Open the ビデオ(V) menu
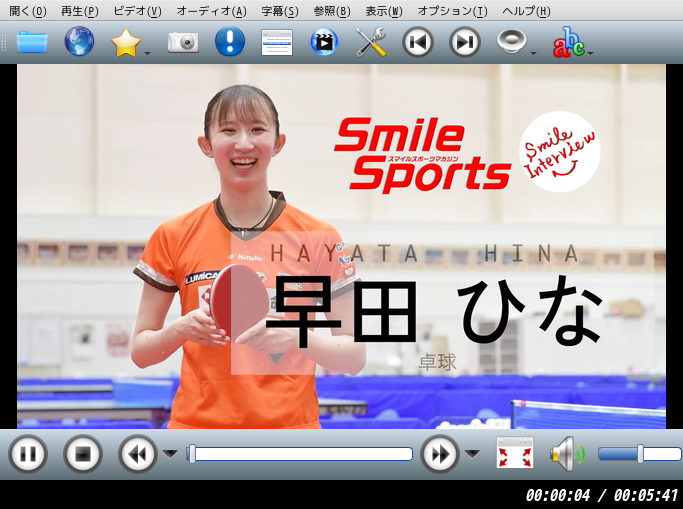Screen dimensions: 683x509 [x=137, y=11]
